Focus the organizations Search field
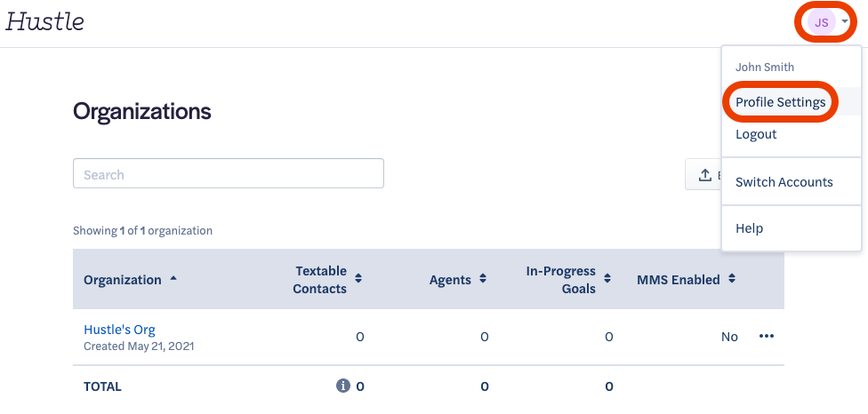 (x=228, y=173)
